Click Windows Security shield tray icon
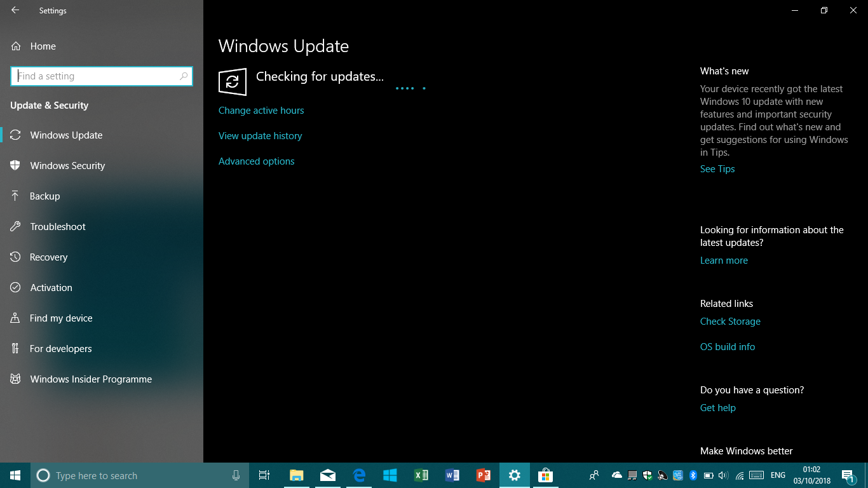This screenshot has height=488, width=868. pos(648,475)
